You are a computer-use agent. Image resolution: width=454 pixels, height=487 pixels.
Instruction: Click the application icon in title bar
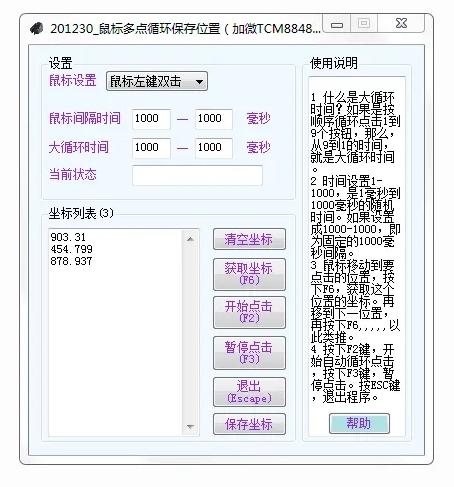coord(37,29)
